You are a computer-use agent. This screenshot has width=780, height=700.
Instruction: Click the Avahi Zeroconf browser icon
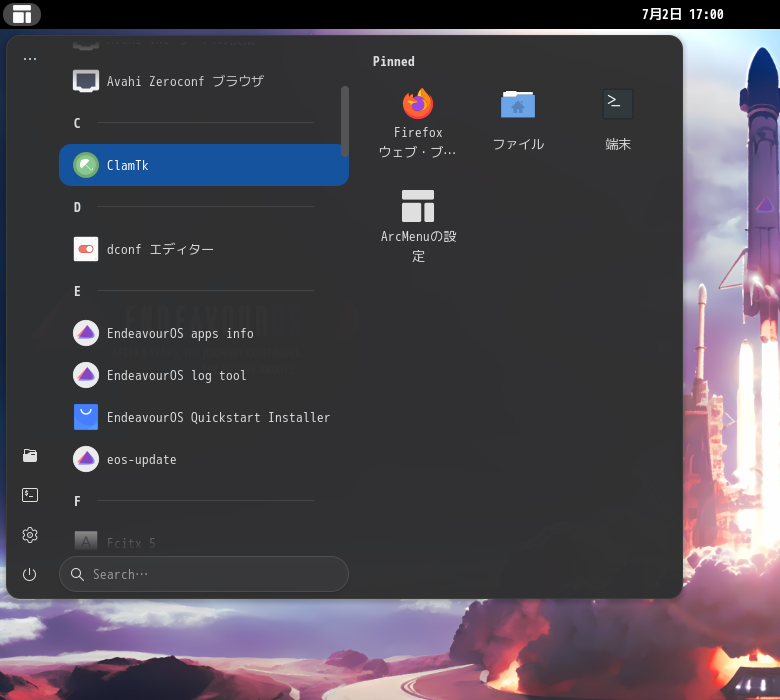[x=86, y=81]
